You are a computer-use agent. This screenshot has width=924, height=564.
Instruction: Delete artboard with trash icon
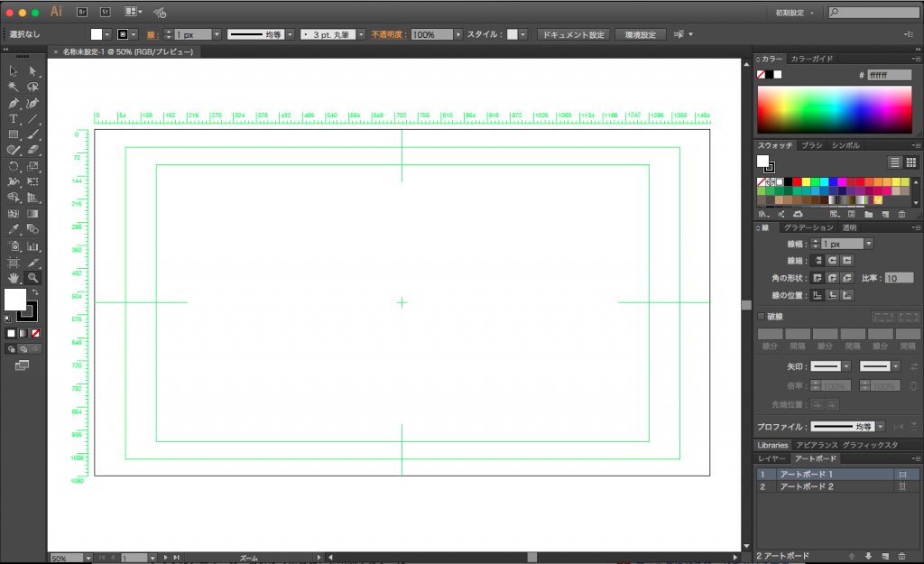pyautogui.click(x=901, y=556)
